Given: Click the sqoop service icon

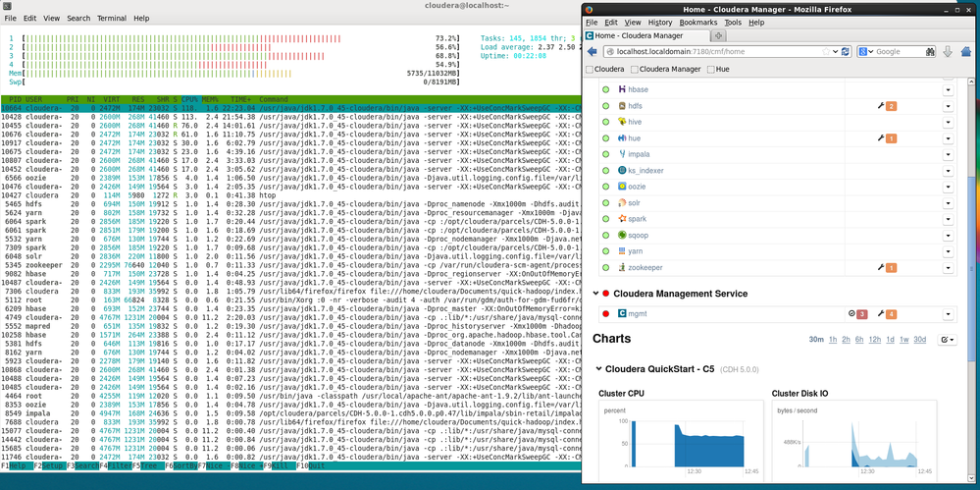Looking at the screenshot, I should [622, 235].
